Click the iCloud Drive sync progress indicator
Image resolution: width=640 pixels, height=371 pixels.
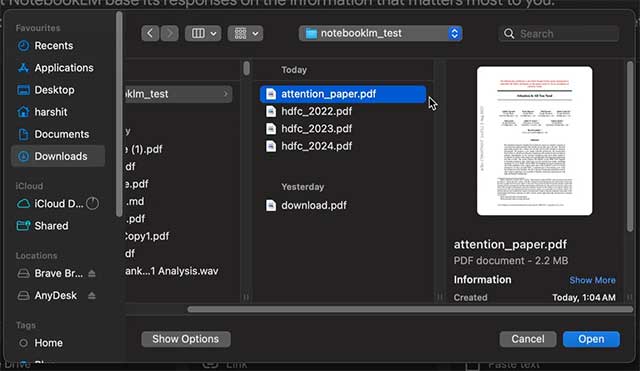tap(93, 203)
